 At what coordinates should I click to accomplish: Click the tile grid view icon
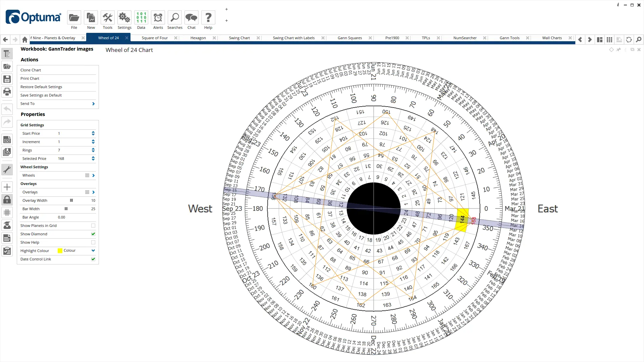pyautogui.click(x=609, y=40)
